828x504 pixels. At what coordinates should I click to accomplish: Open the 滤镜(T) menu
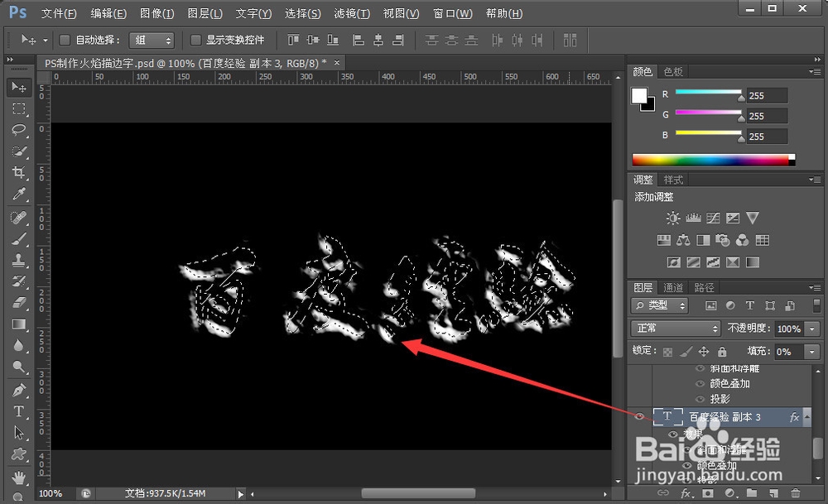pos(352,14)
